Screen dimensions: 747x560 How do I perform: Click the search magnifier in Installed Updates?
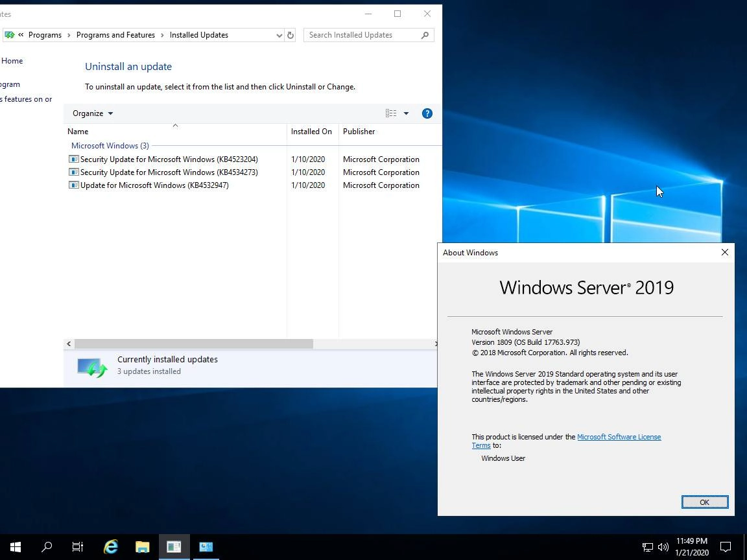(425, 35)
